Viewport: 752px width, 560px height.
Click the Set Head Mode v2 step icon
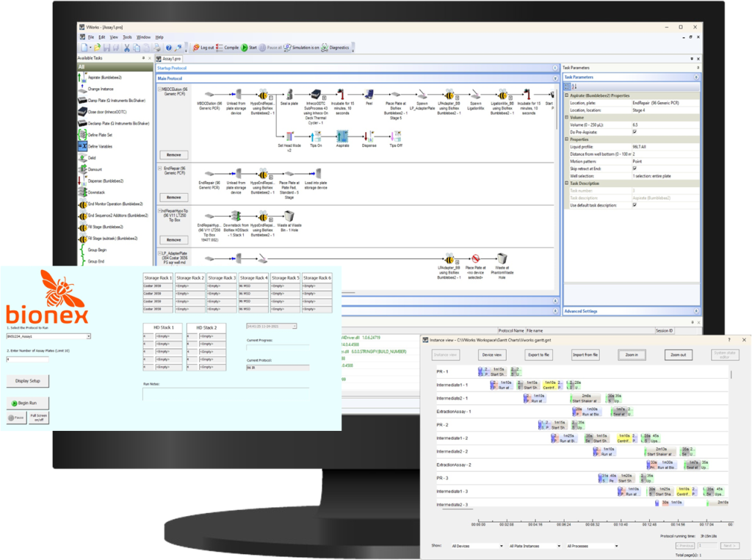pos(289,137)
